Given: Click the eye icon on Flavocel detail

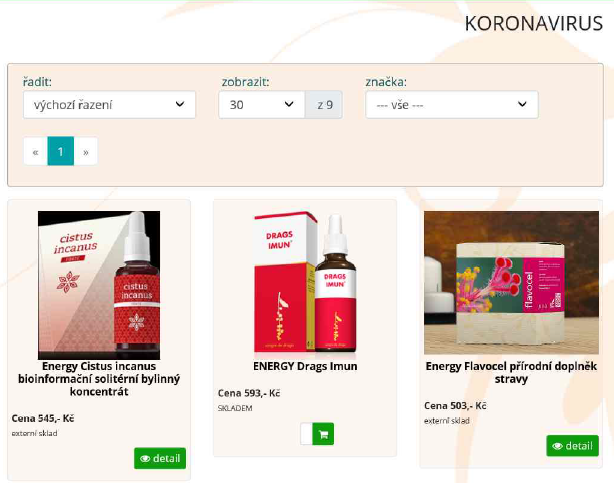Looking at the screenshot, I should [x=557, y=446].
